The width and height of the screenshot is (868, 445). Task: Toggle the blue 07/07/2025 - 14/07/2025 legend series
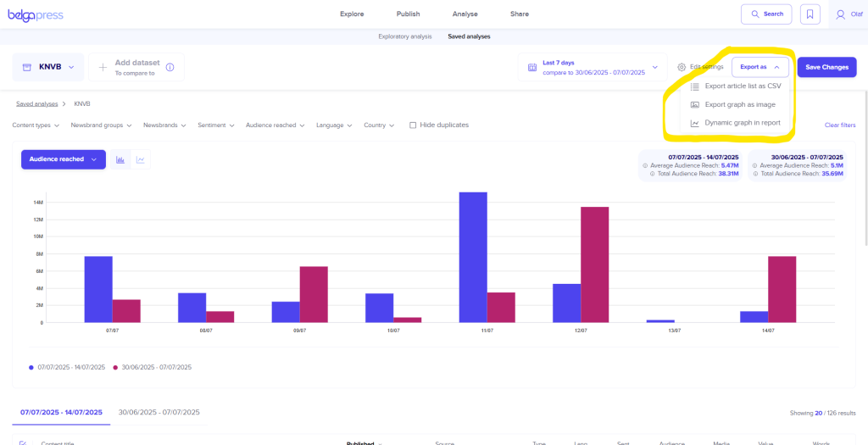click(x=67, y=367)
